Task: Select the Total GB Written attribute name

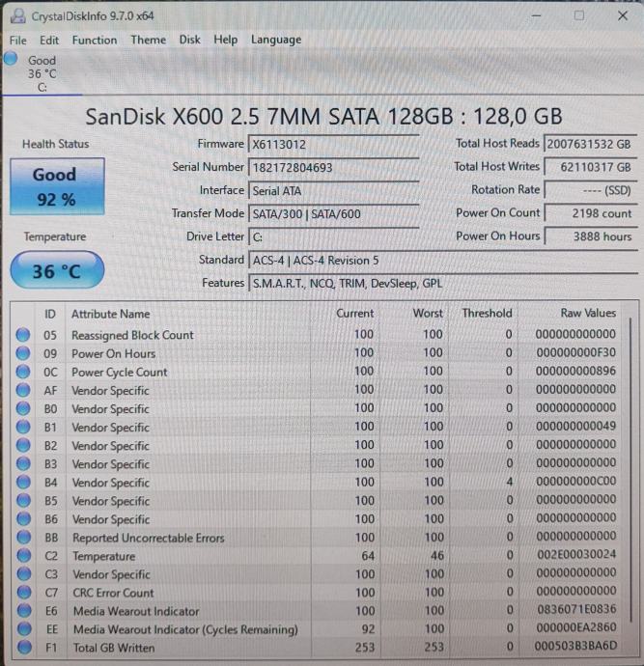Action: pos(114,648)
